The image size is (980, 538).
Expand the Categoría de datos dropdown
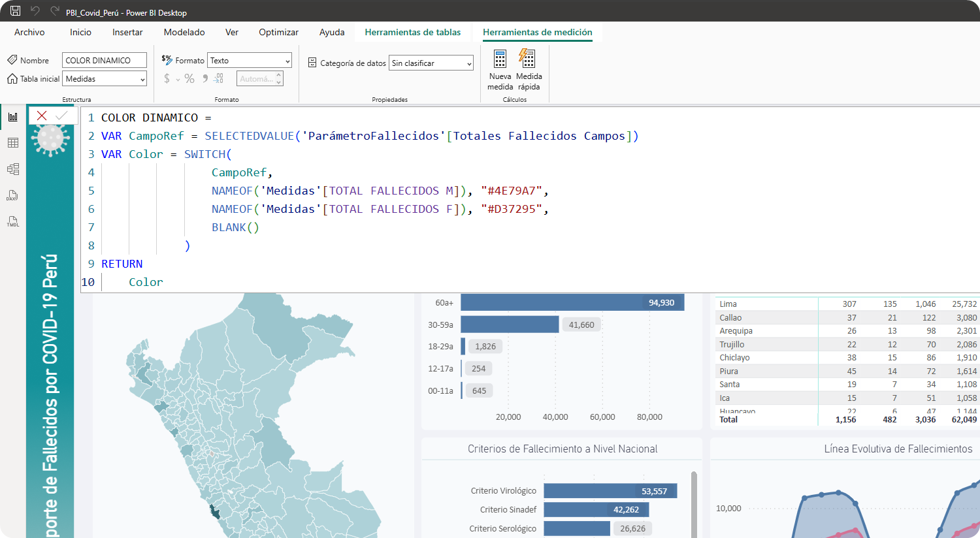tap(431, 63)
